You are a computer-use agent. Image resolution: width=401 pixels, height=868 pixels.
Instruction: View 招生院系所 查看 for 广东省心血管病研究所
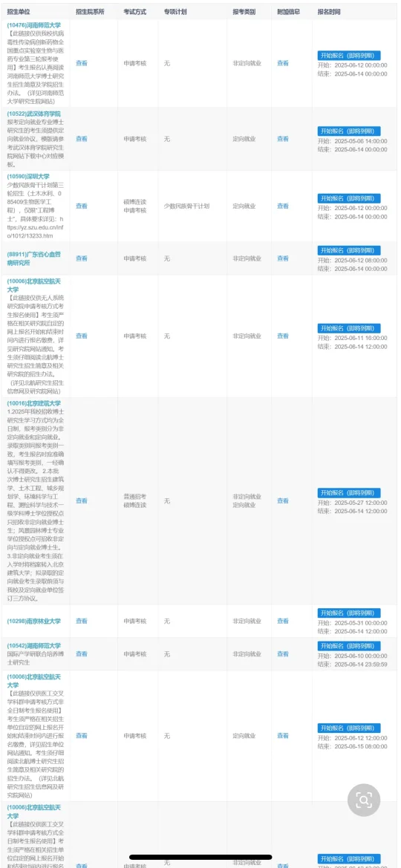(82, 258)
